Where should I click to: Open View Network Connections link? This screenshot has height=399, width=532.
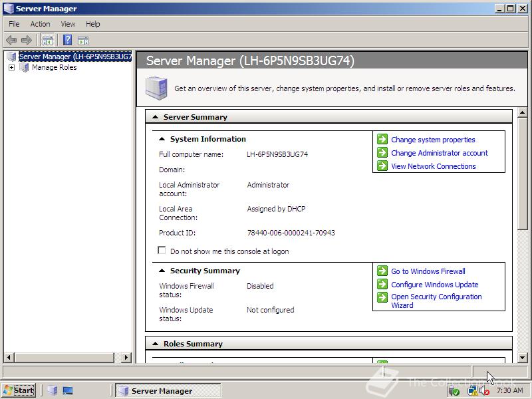[434, 166]
